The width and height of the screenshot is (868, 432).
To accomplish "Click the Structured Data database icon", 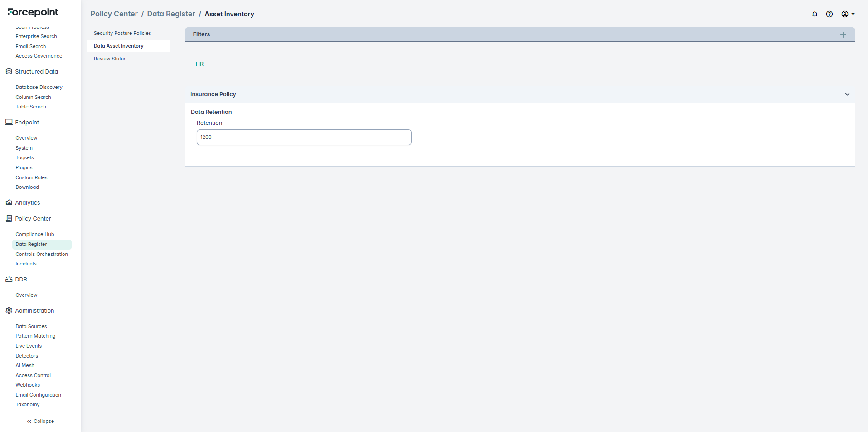I will click(x=9, y=71).
